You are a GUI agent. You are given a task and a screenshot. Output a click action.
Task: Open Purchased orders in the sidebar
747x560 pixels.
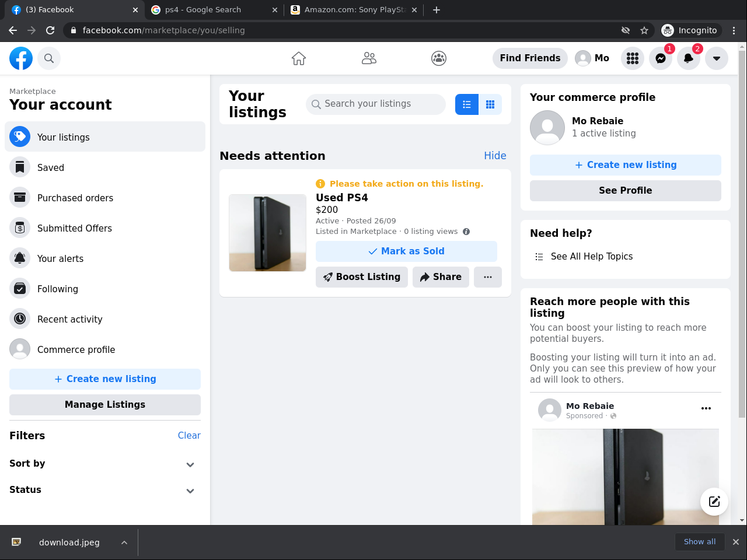point(105,197)
